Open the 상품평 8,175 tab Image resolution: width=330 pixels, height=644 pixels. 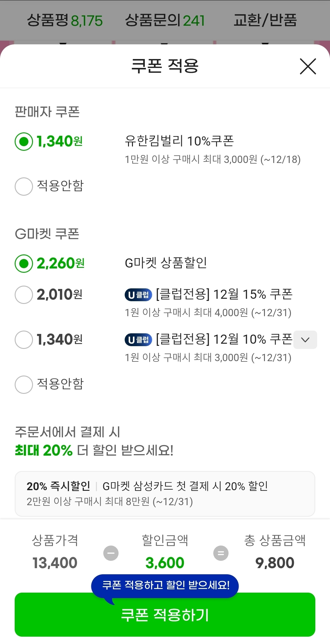click(65, 20)
